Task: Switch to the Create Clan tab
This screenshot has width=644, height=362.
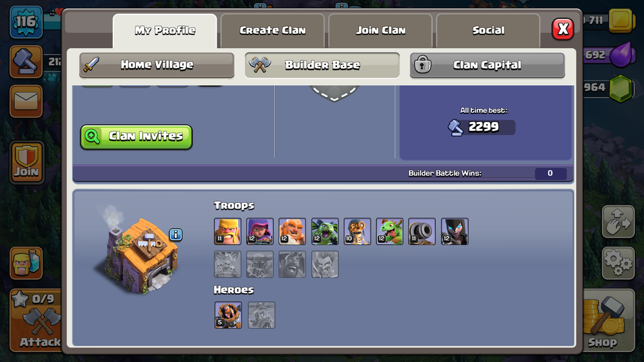Action: click(273, 30)
